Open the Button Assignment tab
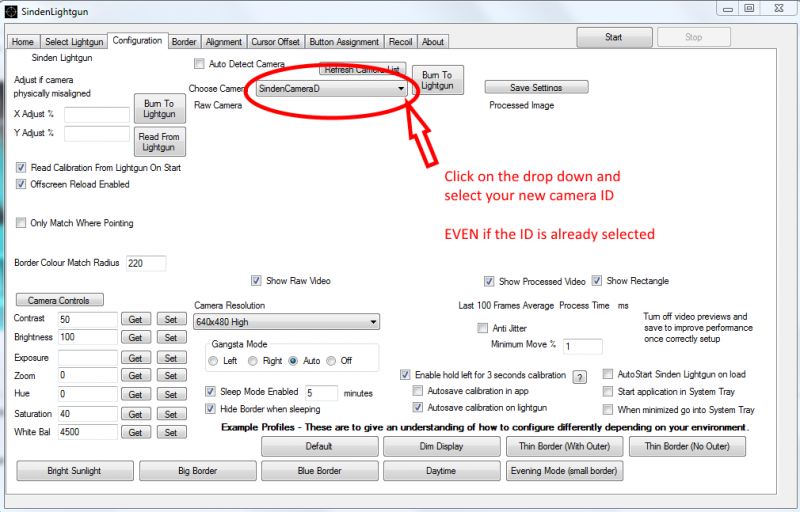 344,42
